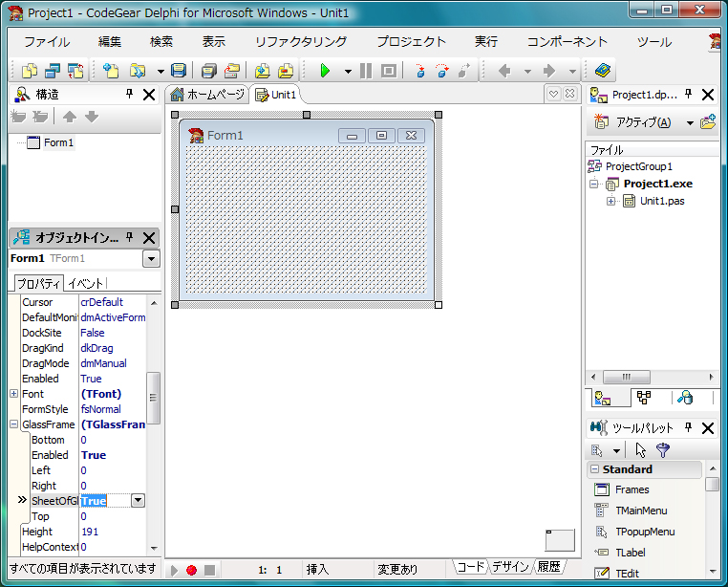The height and width of the screenshot is (587, 728).
Task: Click the Pause program toolbar button
Action: point(366,71)
